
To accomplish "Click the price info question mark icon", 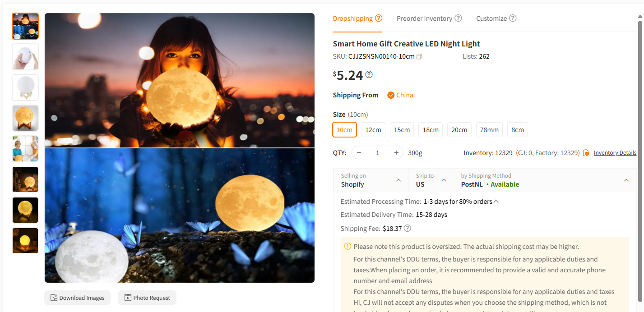I will 369,75.
